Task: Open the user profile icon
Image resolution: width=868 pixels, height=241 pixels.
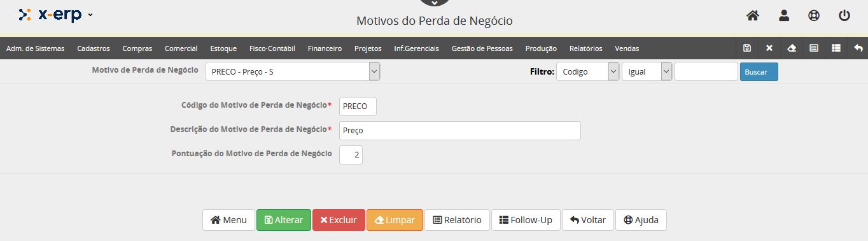Action: click(784, 16)
